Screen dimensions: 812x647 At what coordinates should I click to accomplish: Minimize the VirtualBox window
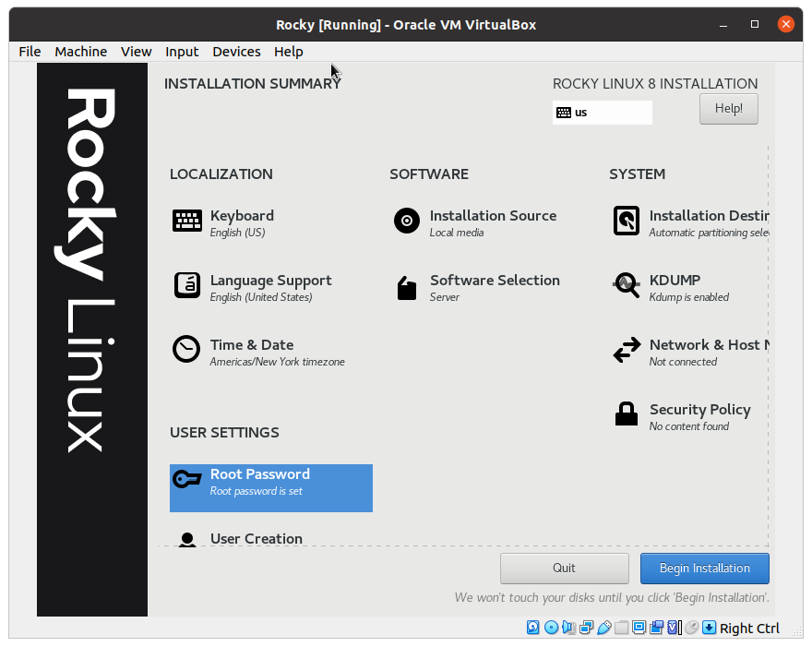(x=723, y=24)
